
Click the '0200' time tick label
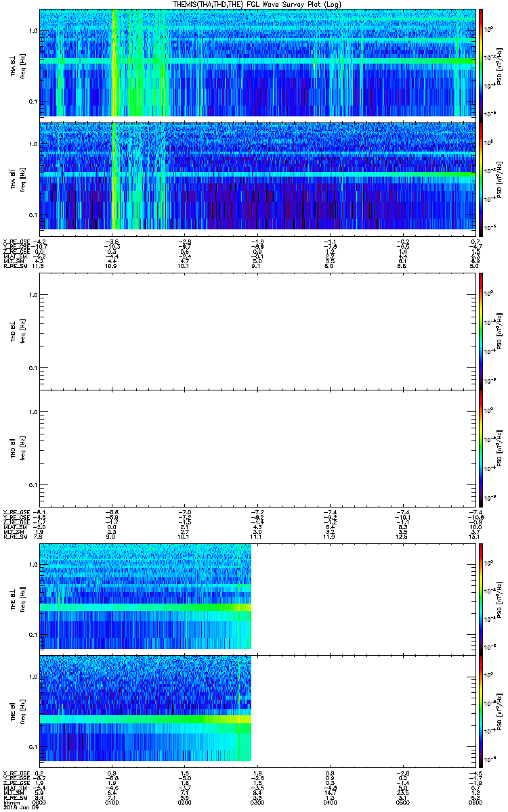pos(185,802)
